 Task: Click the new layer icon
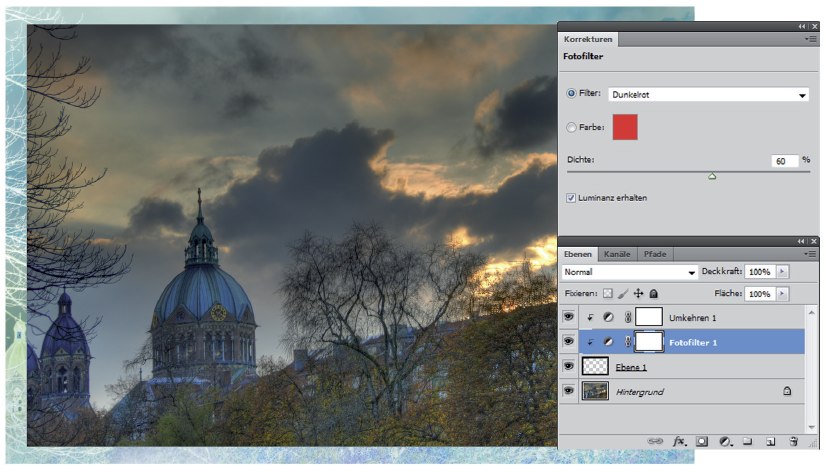[770, 440]
